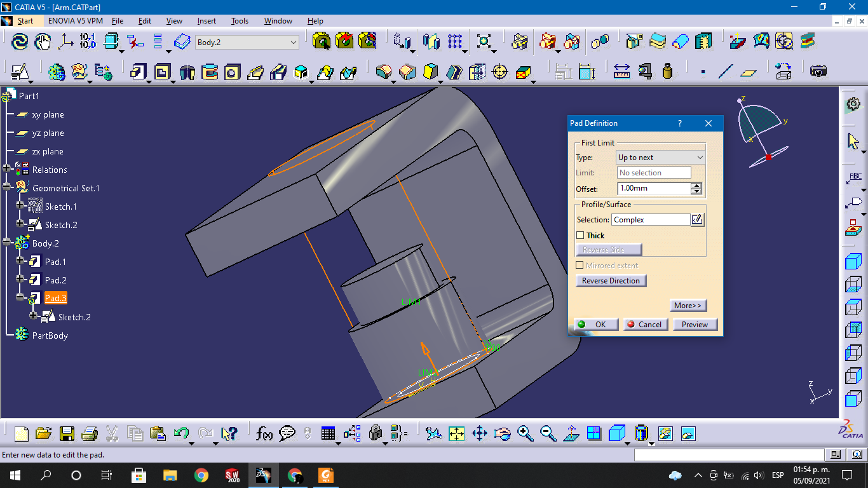This screenshot has width=868, height=488.
Task: Click the power input field in status bar
Action: point(729,454)
